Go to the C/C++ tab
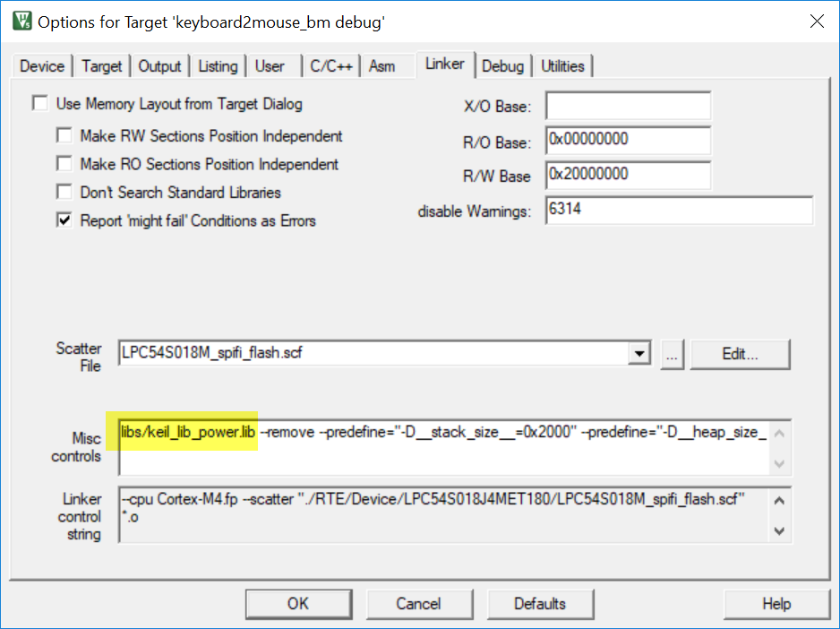 coord(331,66)
